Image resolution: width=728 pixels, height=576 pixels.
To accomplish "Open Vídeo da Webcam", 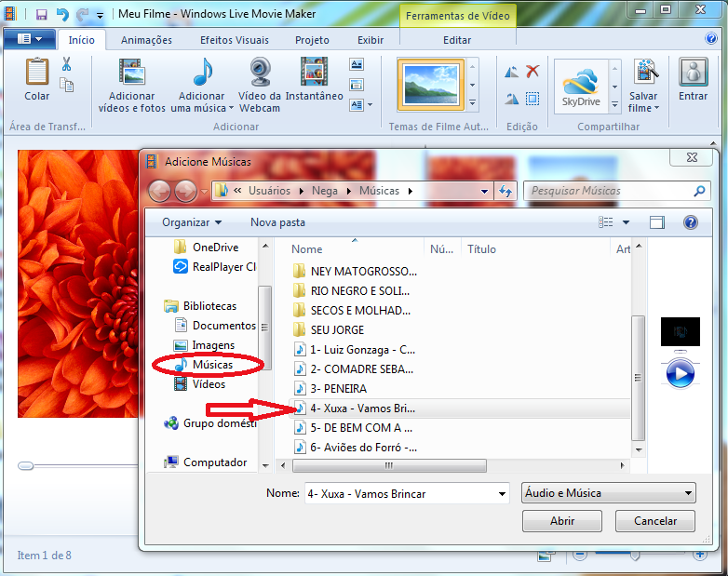I will point(260,85).
